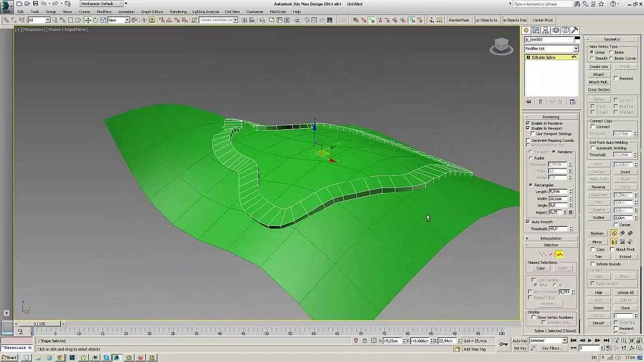Viewport: 644px width, 362px height.
Task: Open the Motion command panel tab
Action: tap(555, 30)
